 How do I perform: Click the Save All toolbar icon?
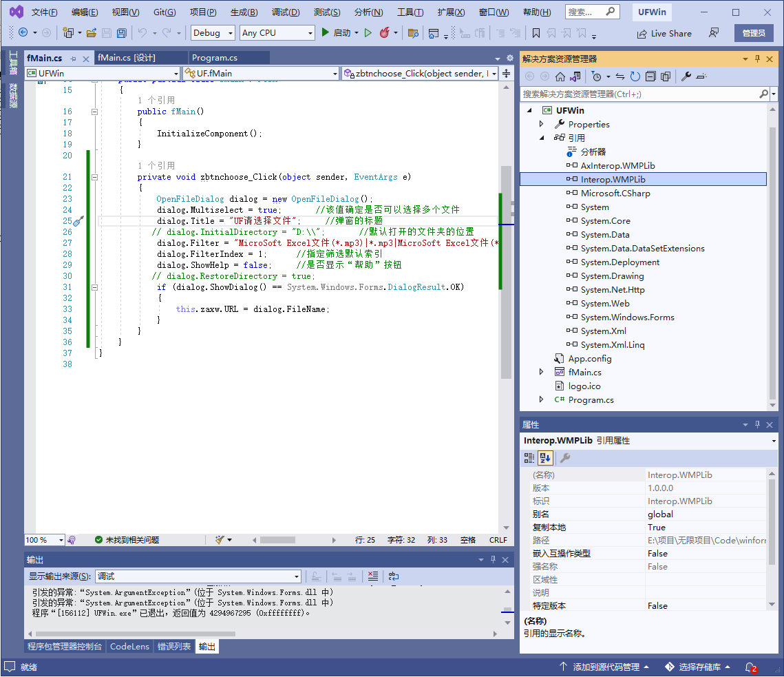click(x=122, y=33)
